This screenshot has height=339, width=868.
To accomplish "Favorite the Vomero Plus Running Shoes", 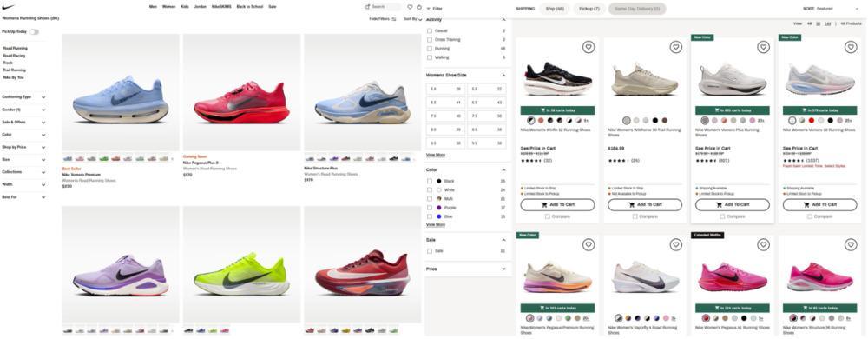I will tap(763, 47).
